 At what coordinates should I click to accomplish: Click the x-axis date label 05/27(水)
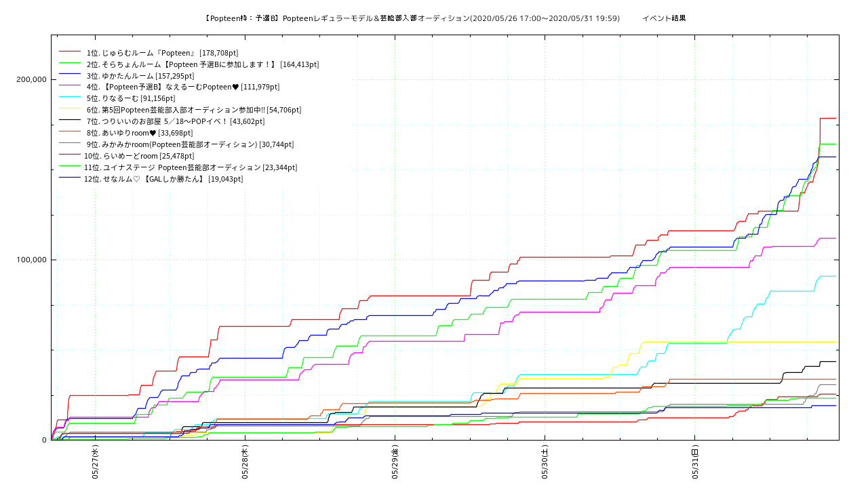pyautogui.click(x=96, y=462)
